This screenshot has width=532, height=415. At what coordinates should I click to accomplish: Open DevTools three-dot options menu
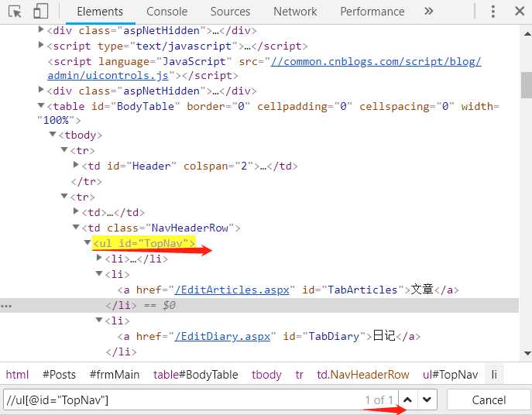coord(493,11)
